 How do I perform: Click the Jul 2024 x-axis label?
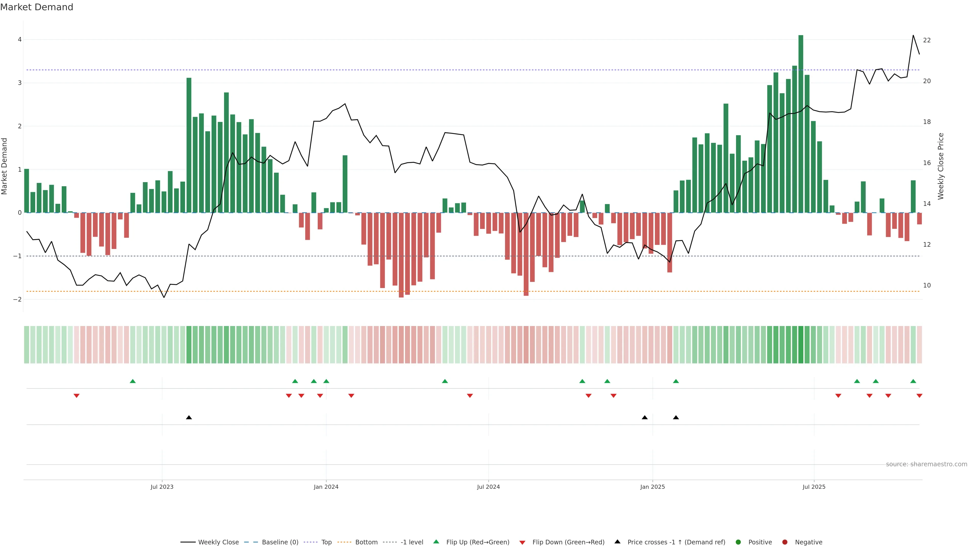point(488,487)
